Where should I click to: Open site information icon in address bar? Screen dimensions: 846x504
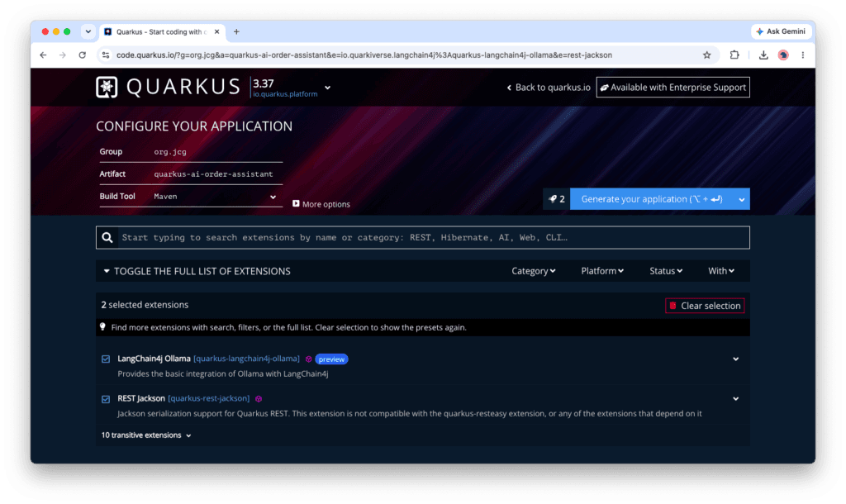pos(106,55)
